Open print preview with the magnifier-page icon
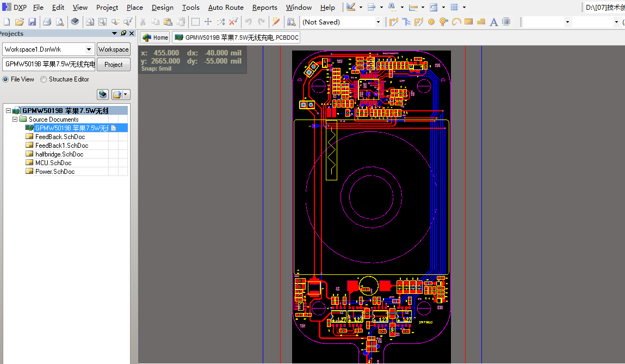The width and height of the screenshot is (625, 364). pos(60,22)
